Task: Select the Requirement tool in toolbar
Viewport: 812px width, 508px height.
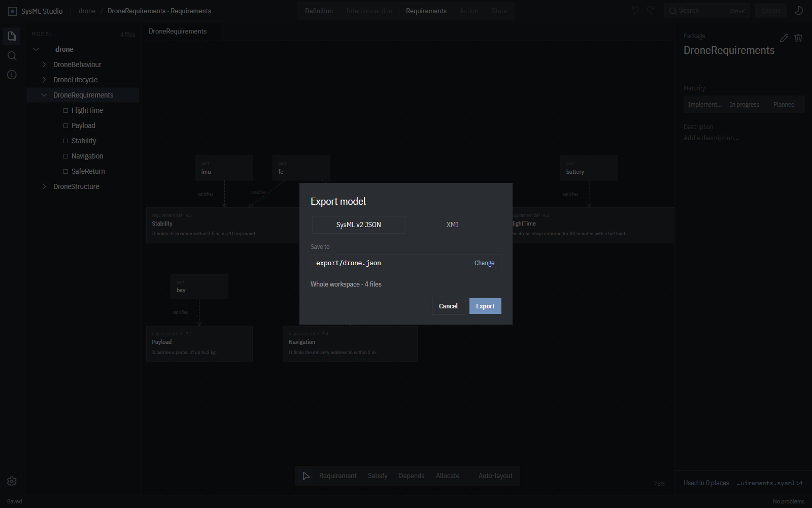Action: click(337, 476)
